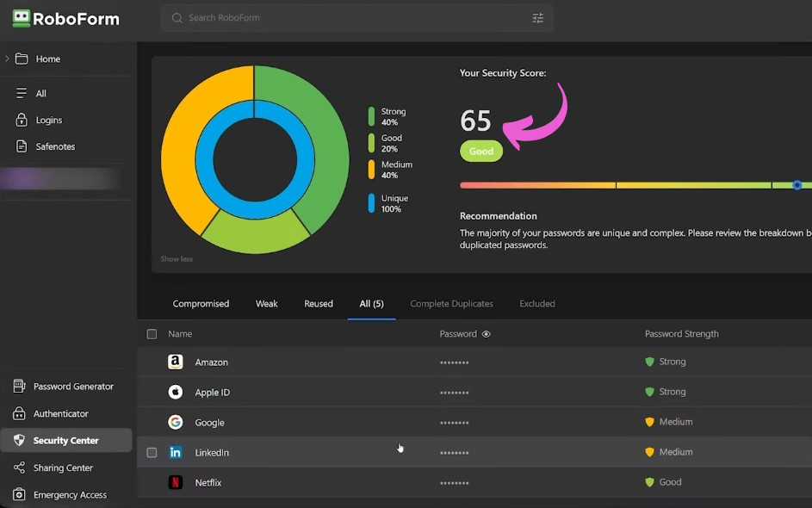Image resolution: width=812 pixels, height=508 pixels.
Task: Click the Search RoboForm input field
Action: pyautogui.click(x=356, y=18)
